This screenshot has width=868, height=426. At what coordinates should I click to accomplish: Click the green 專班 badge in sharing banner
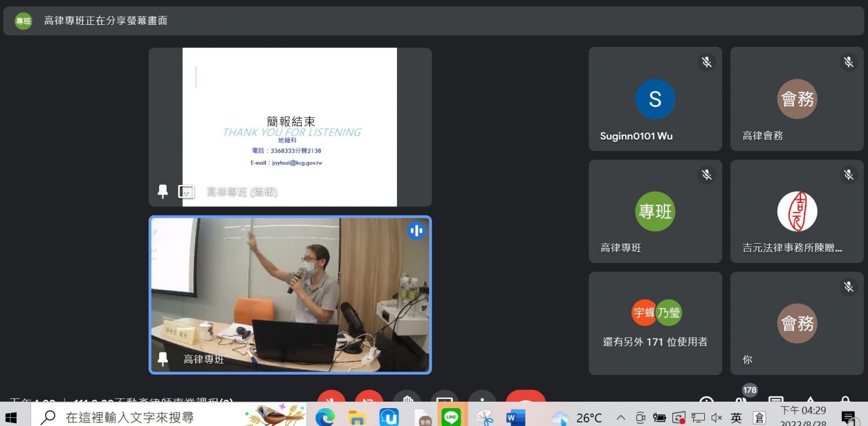(23, 21)
